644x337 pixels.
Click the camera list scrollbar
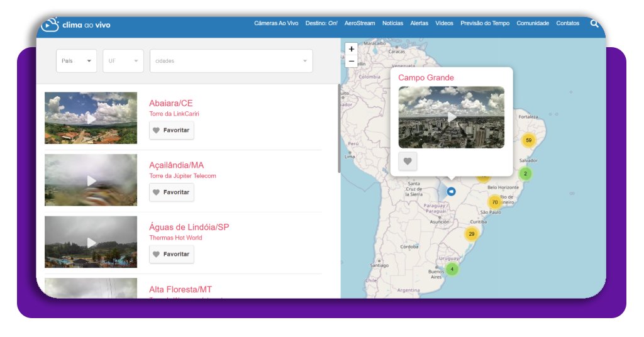tap(339, 129)
